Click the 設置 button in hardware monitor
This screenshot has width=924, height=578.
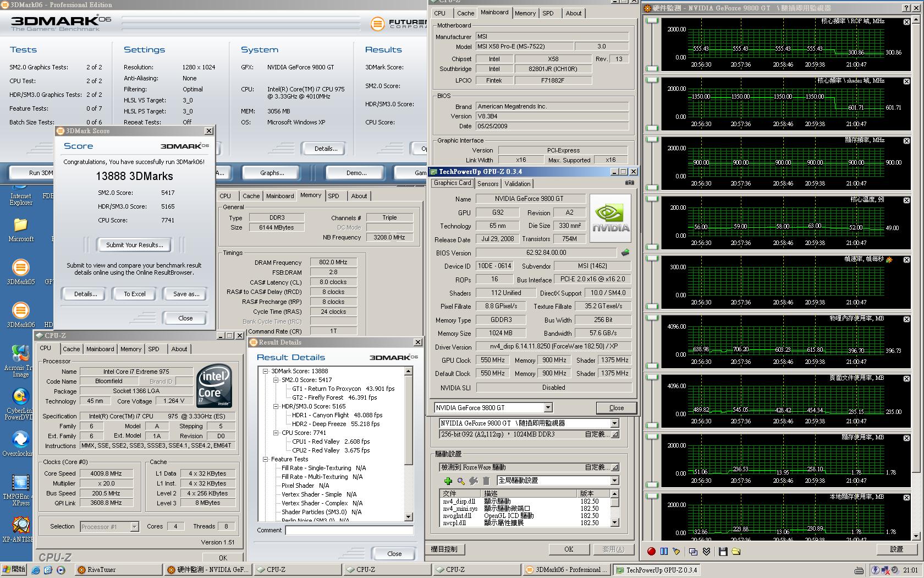coord(897,549)
